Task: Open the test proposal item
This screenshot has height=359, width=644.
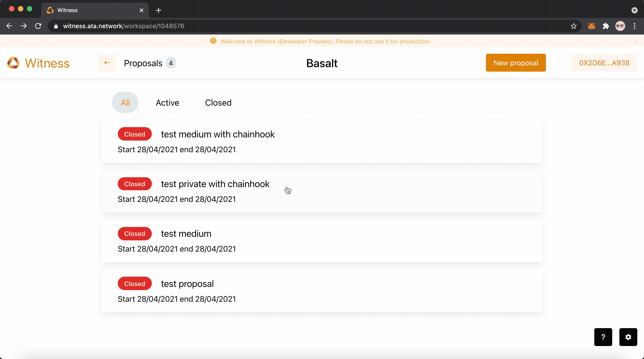Action: (x=322, y=291)
